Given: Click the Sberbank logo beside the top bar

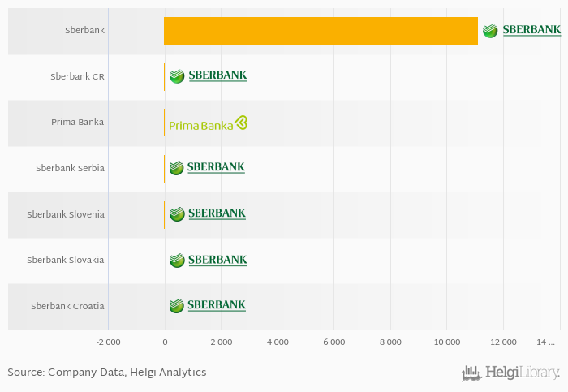Looking at the screenshot, I should [522, 30].
